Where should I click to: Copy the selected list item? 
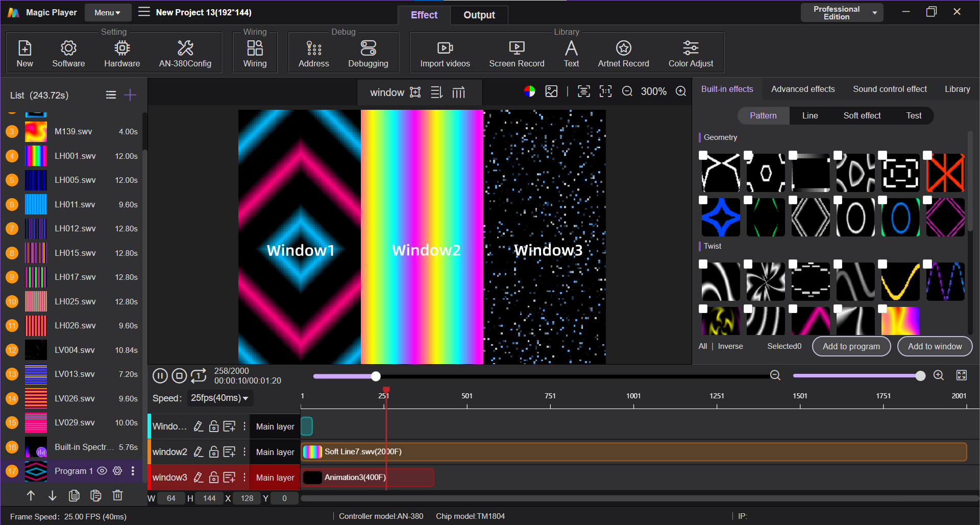[74, 495]
